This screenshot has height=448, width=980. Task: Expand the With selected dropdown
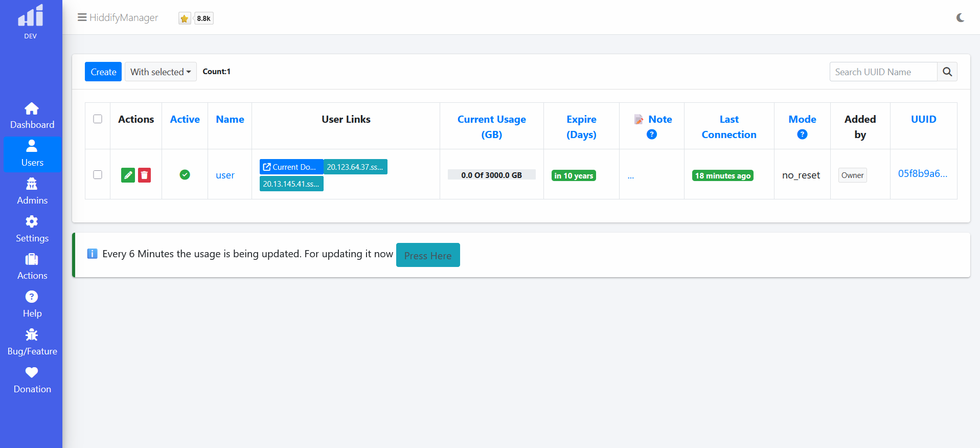coord(161,72)
